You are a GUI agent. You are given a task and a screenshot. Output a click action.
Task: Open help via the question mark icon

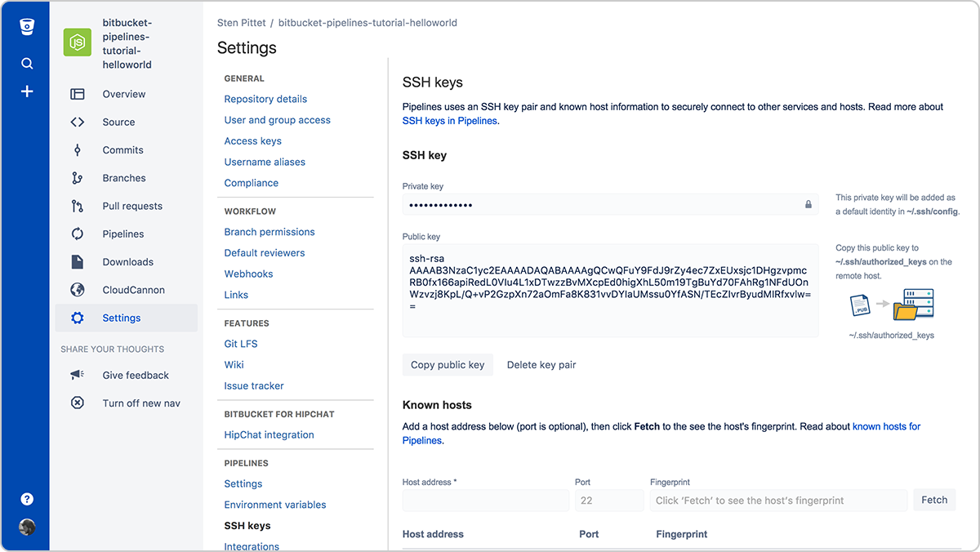pyautogui.click(x=27, y=498)
